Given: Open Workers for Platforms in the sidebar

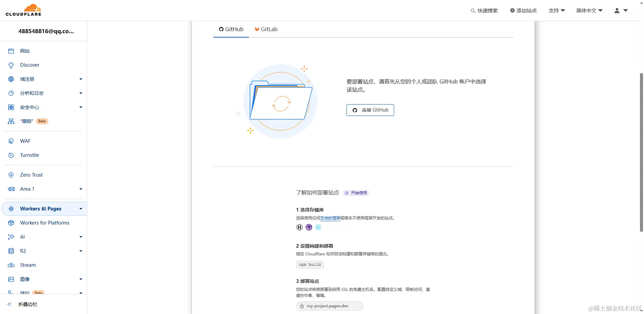Looking at the screenshot, I should [x=45, y=223].
